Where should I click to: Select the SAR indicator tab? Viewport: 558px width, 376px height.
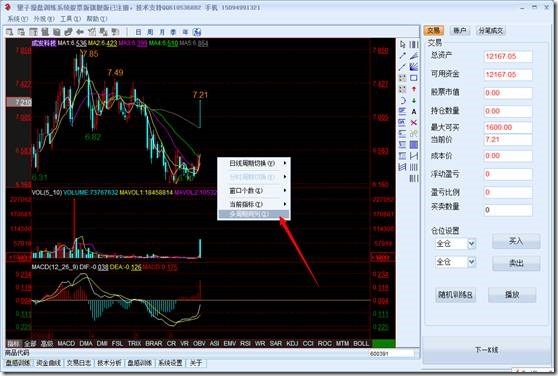[276, 344]
